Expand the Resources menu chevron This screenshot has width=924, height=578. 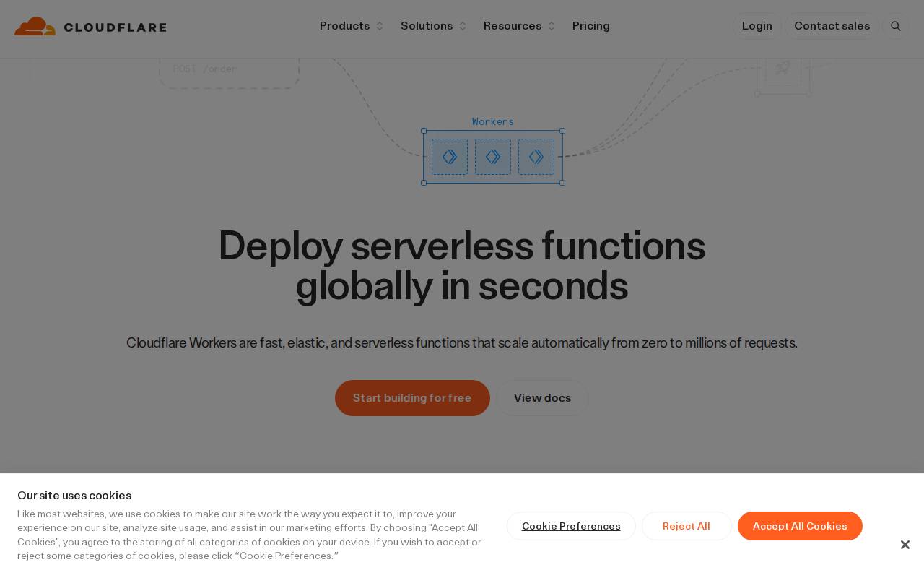point(552,26)
